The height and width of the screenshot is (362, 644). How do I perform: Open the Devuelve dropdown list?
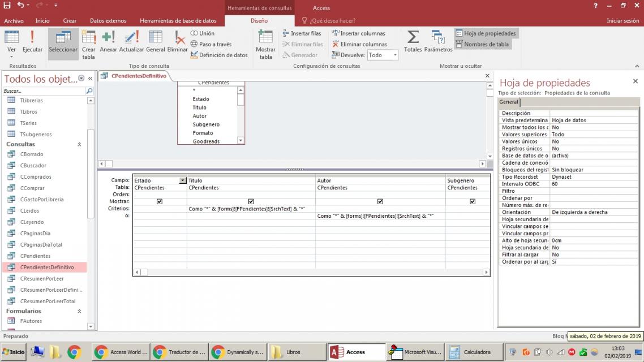395,55
